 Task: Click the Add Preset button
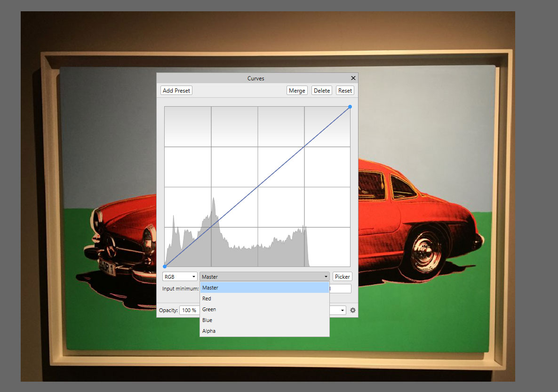pos(176,90)
